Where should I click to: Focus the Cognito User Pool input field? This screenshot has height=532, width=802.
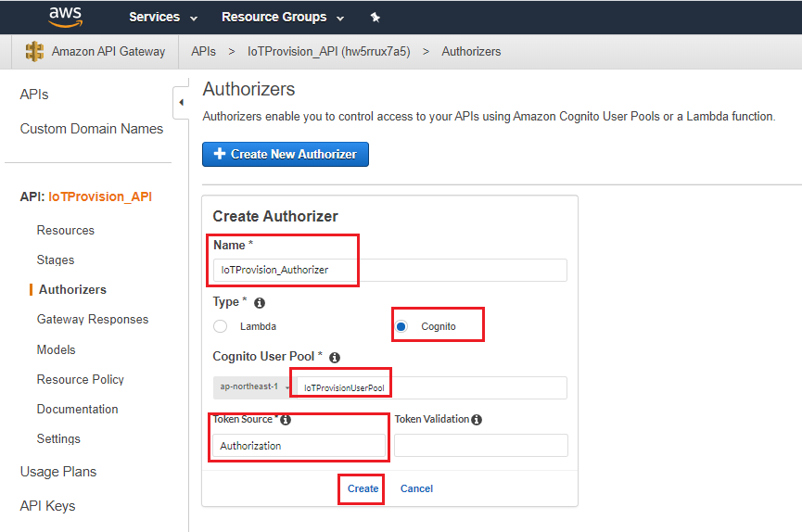(430, 387)
